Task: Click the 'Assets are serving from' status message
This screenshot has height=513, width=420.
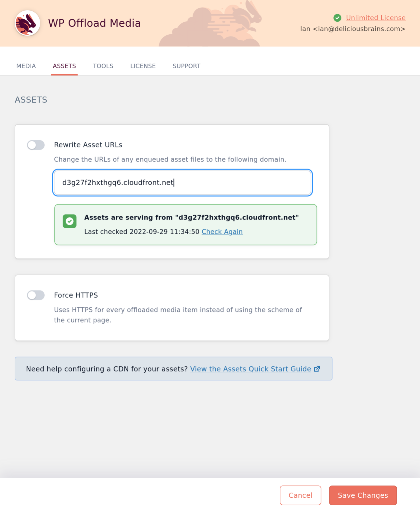Action: (192, 218)
